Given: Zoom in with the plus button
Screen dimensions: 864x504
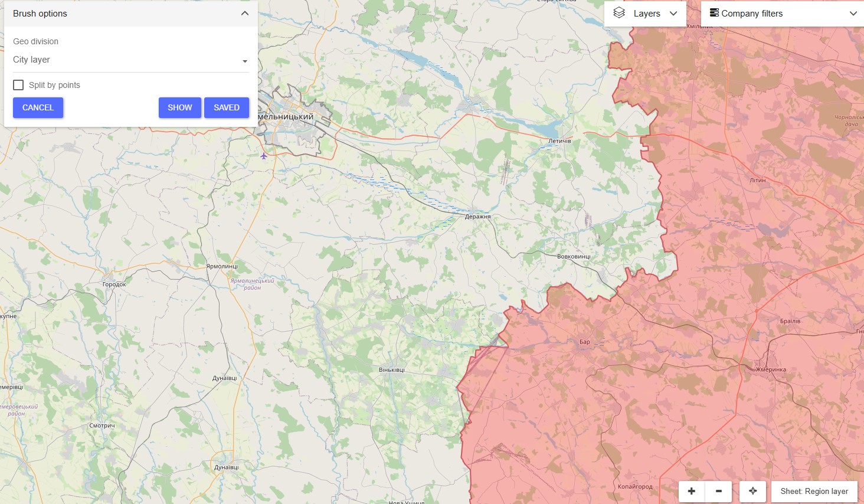Looking at the screenshot, I should click(x=692, y=491).
